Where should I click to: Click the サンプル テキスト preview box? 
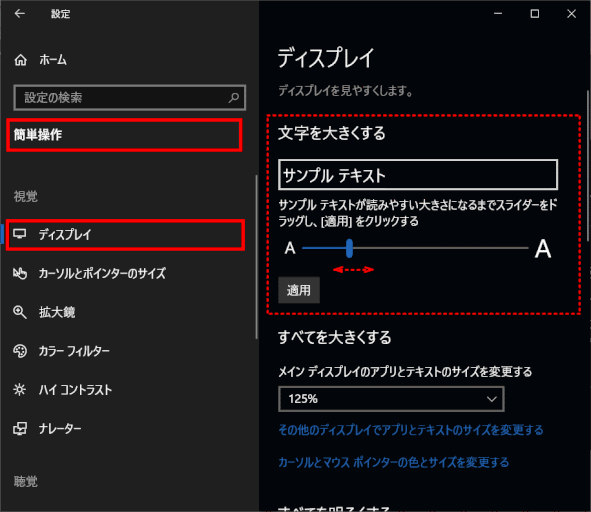418,175
